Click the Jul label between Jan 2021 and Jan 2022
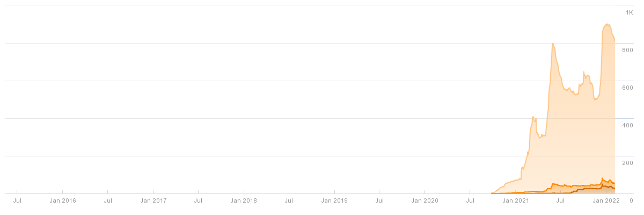This screenshot has width=644, height=215. point(561,200)
